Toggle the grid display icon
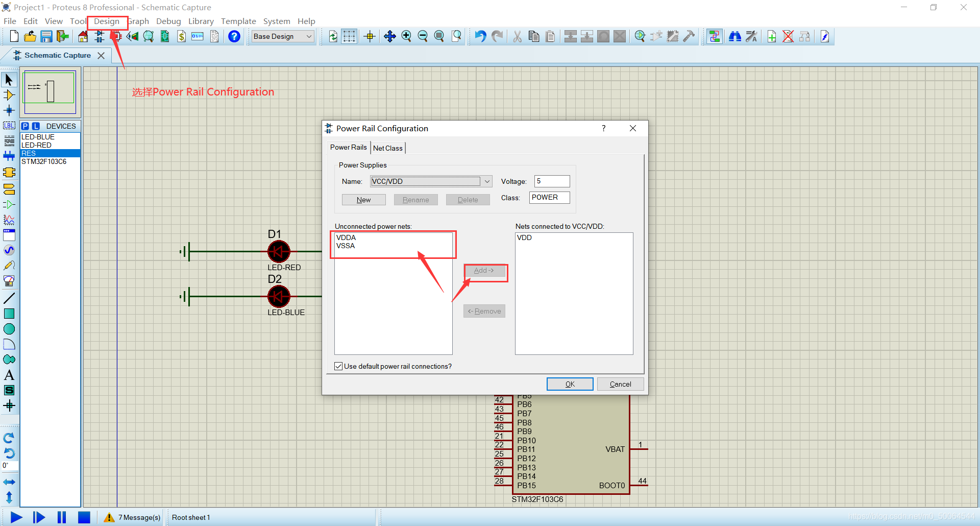This screenshot has width=980, height=526. click(349, 36)
